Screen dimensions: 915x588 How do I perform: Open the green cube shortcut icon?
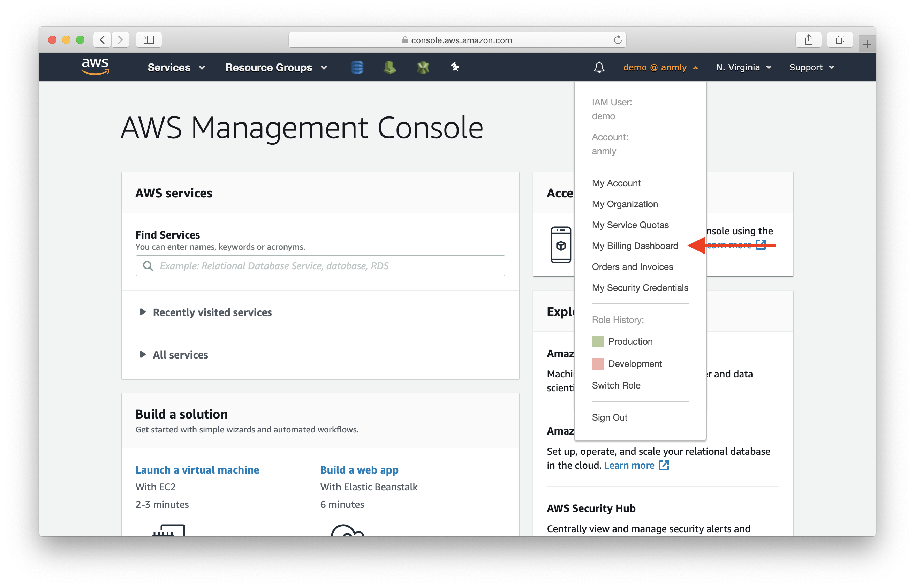(x=423, y=68)
